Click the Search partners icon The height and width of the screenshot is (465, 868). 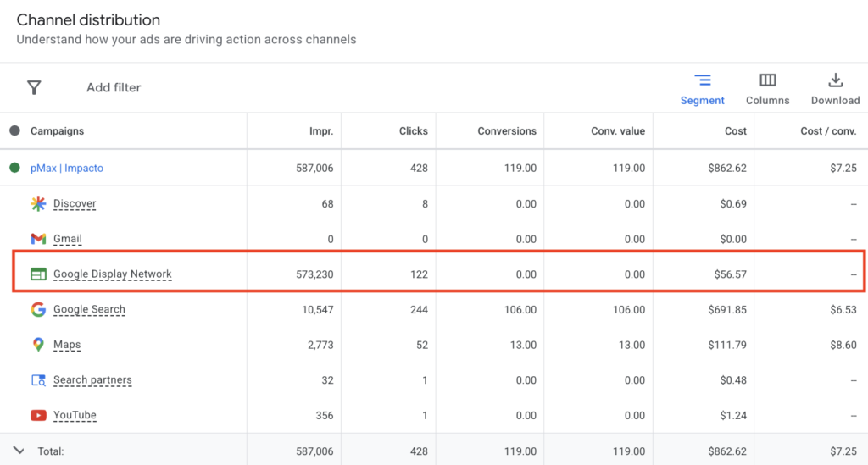[38, 379]
